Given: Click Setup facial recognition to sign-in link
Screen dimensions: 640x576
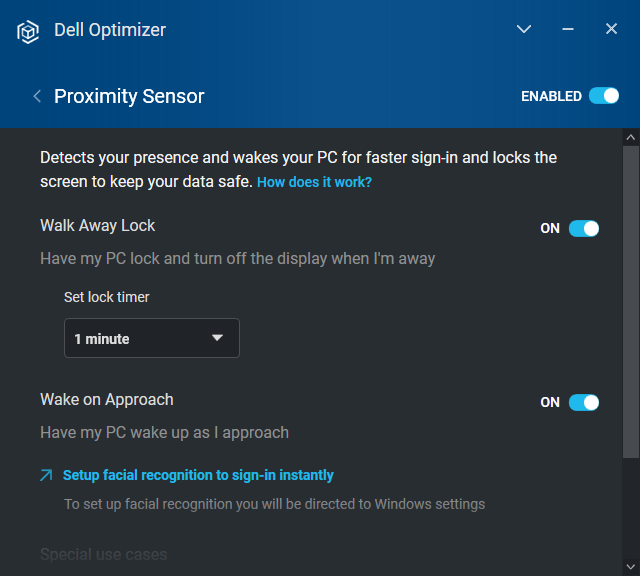Looking at the screenshot, I should pyautogui.click(x=198, y=476).
